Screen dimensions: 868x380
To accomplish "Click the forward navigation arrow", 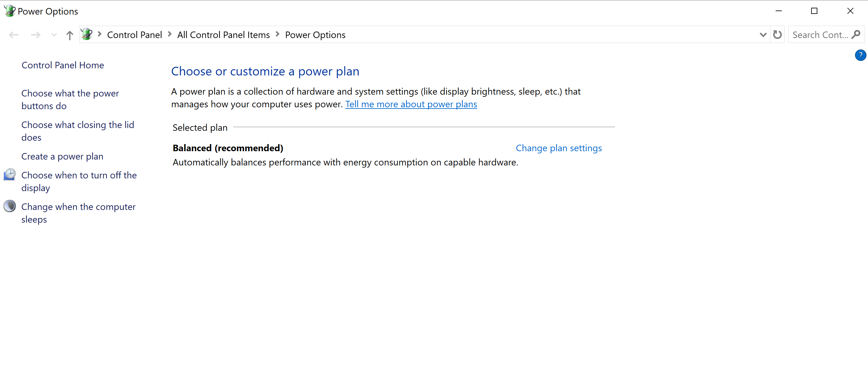I will click(36, 35).
